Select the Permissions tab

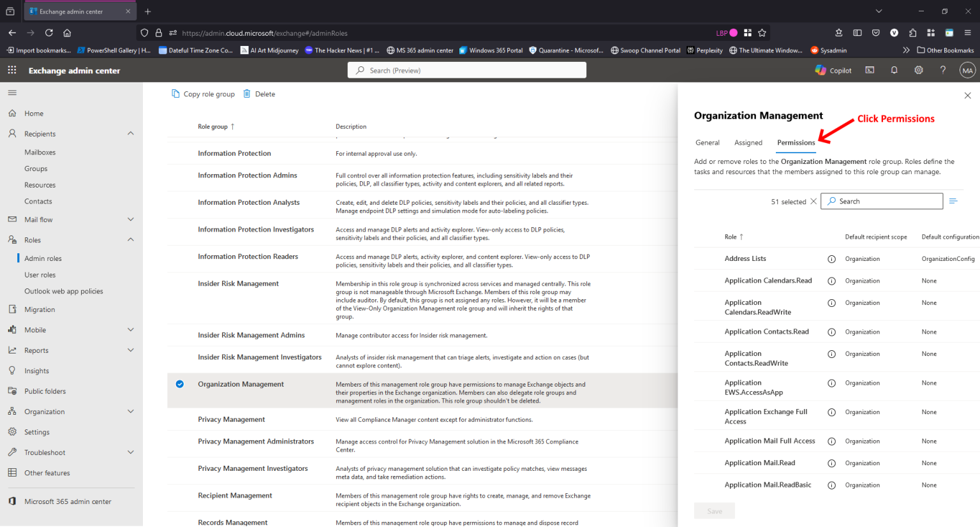tap(796, 143)
